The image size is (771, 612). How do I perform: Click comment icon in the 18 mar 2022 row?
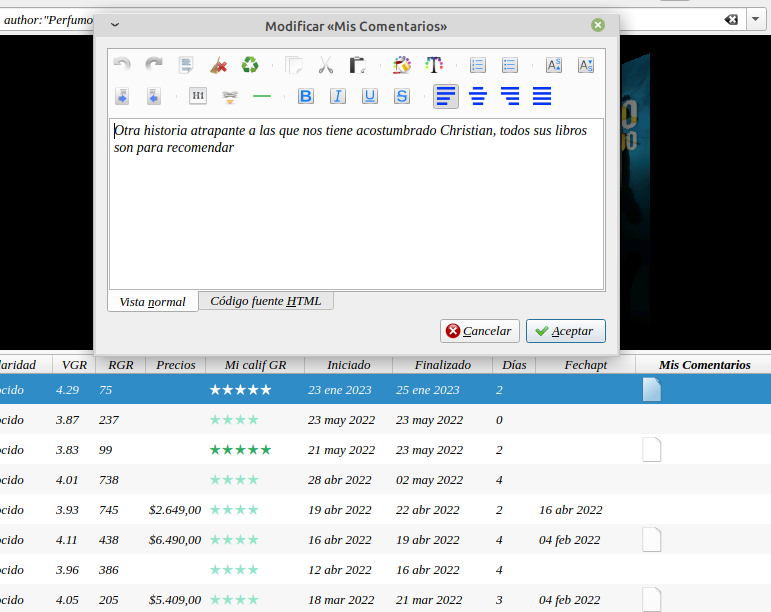[x=652, y=599]
